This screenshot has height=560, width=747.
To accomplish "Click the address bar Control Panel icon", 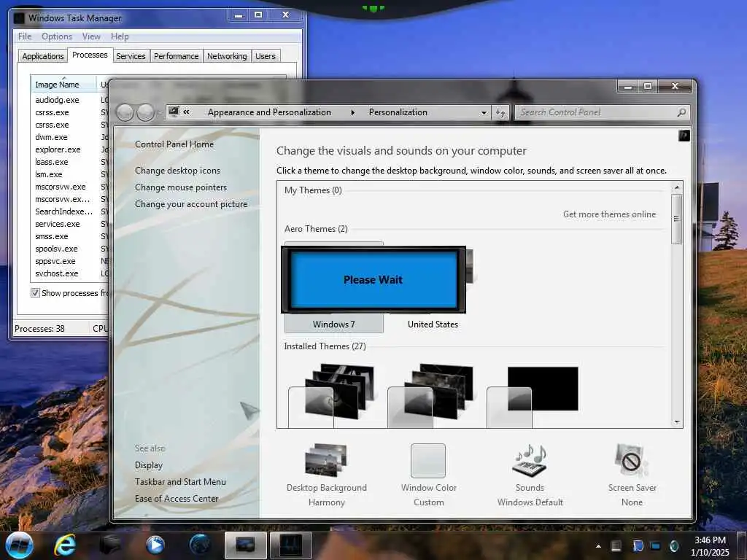I will (x=174, y=112).
